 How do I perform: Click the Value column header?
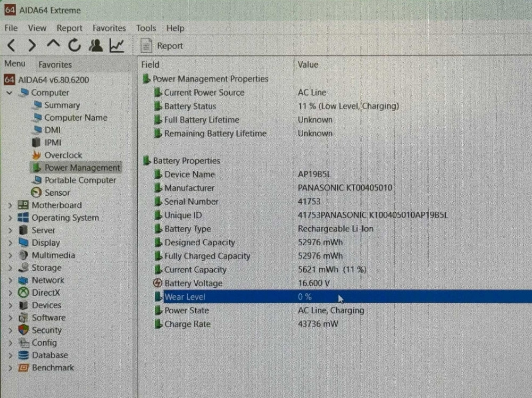308,64
